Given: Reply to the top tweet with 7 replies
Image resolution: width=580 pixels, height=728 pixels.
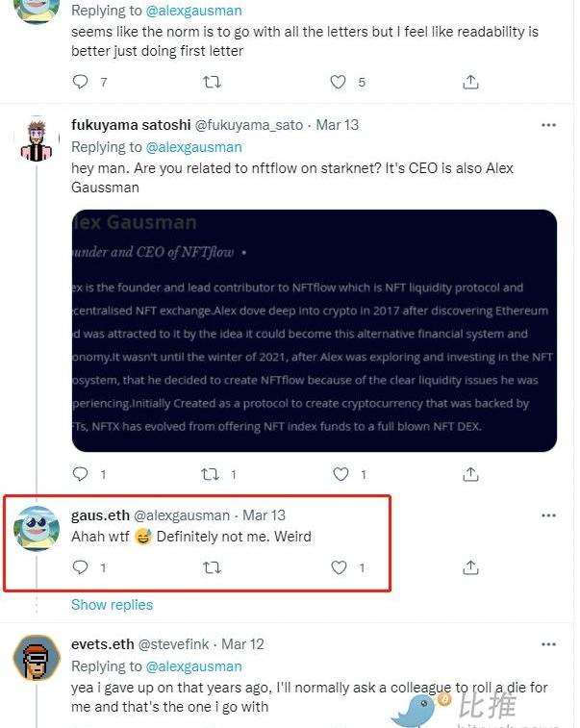Looking at the screenshot, I should [81, 82].
